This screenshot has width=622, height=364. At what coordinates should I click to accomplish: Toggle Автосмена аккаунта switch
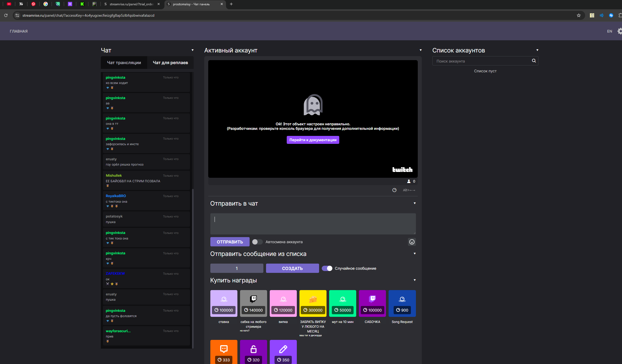(x=257, y=242)
